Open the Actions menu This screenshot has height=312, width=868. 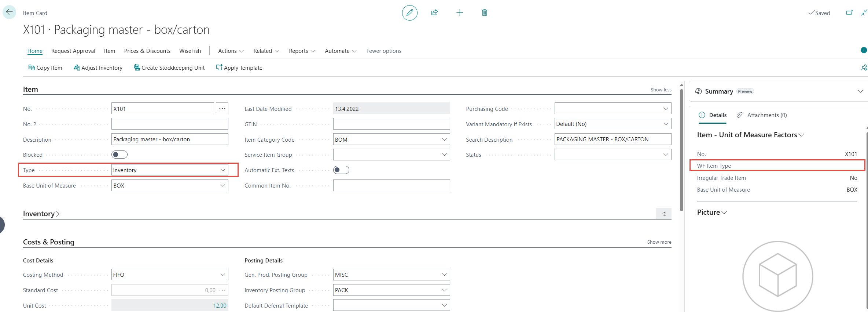pos(231,51)
